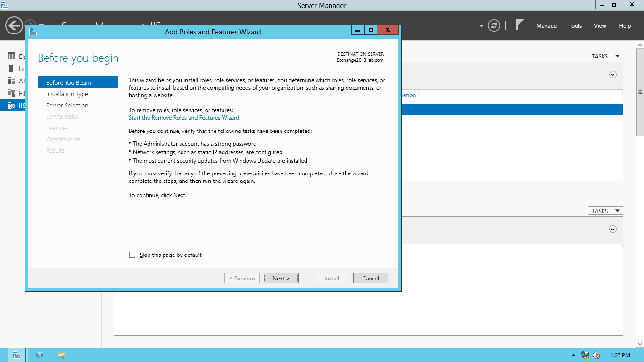Open Start the Remove Roles and Features Wizard link
The image size is (644, 362).
point(184,118)
